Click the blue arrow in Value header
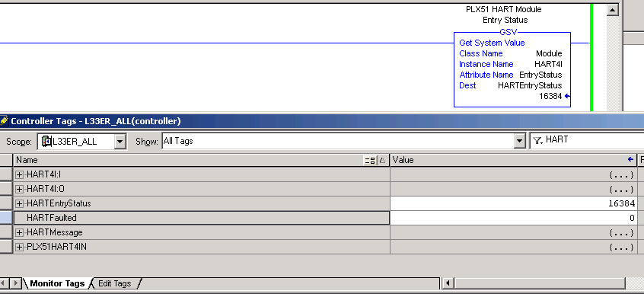The image size is (644, 294). click(x=631, y=159)
